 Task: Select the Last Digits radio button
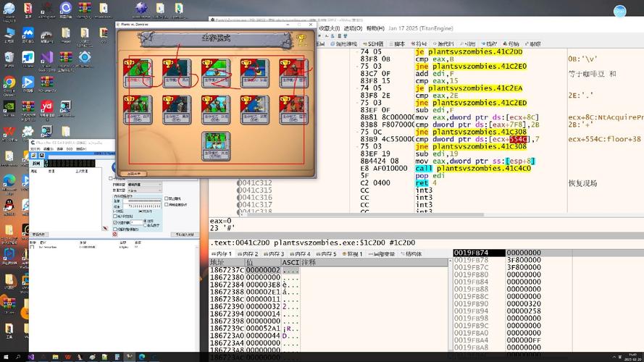pos(145,225)
